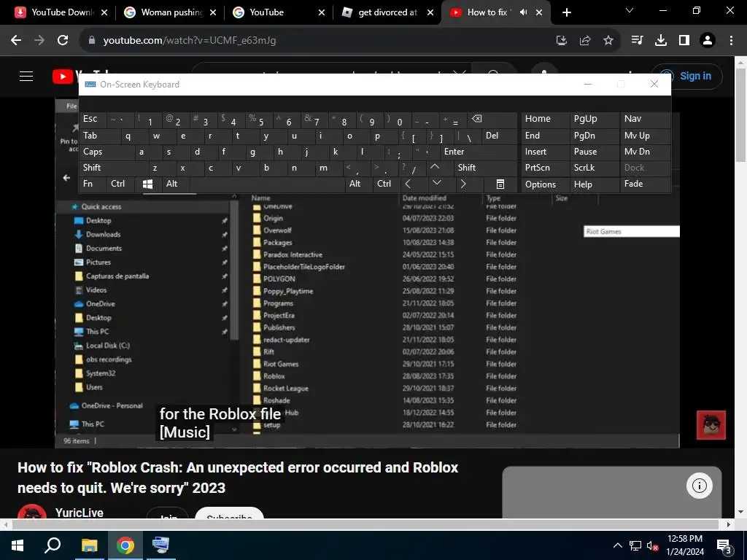This screenshot has height=560, width=747.
Task: Click Chrome's back navigation arrow
Action: [x=16, y=41]
